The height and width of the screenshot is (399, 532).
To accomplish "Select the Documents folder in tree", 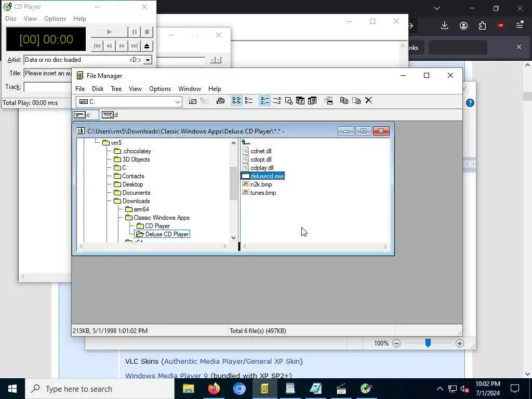I will 132,193.
